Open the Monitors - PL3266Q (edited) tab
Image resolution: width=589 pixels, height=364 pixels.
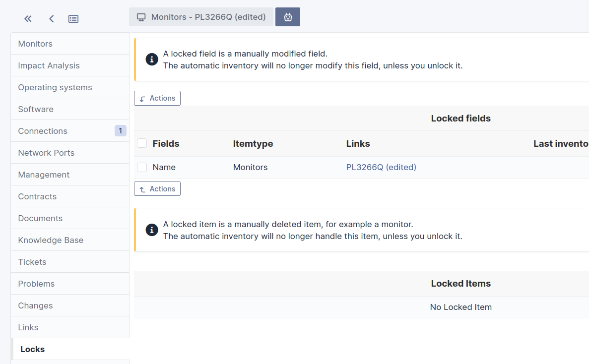click(201, 17)
